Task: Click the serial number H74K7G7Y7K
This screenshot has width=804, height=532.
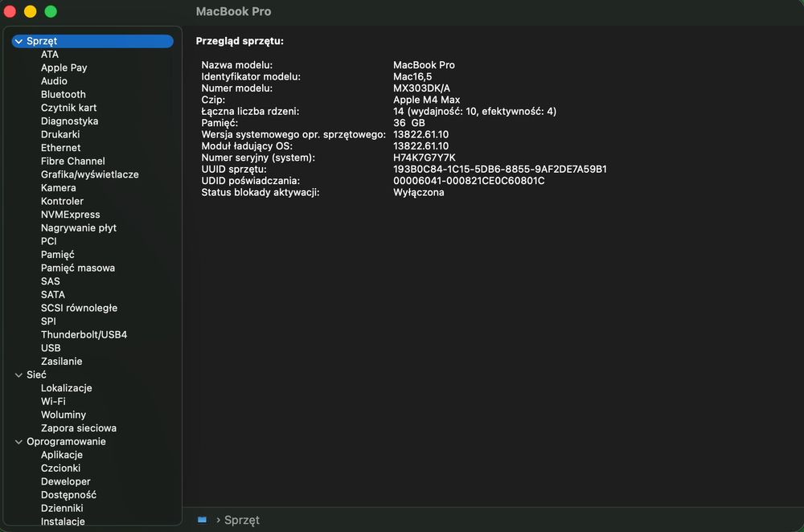Action: click(x=424, y=158)
